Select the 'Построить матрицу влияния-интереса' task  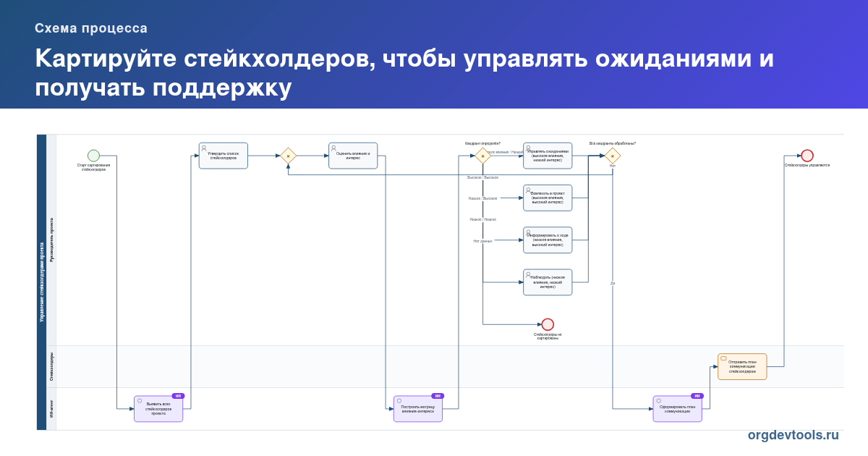point(418,409)
